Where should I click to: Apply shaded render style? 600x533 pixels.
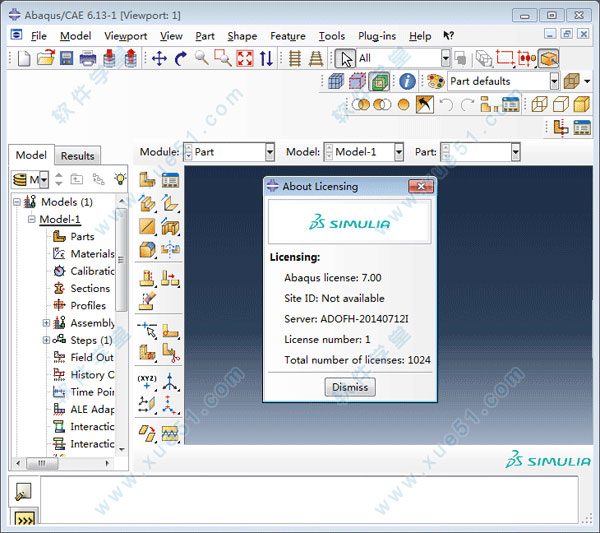[x=581, y=104]
